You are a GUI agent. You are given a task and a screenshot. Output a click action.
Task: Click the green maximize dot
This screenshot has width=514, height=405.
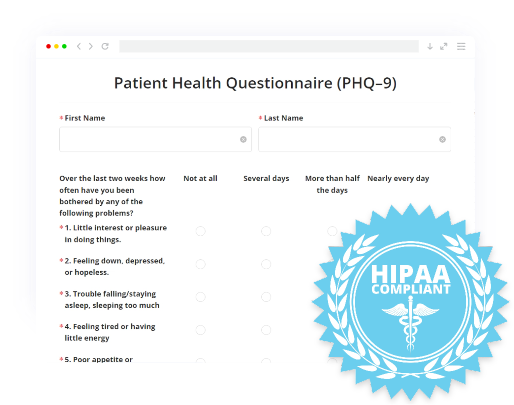coord(64,46)
